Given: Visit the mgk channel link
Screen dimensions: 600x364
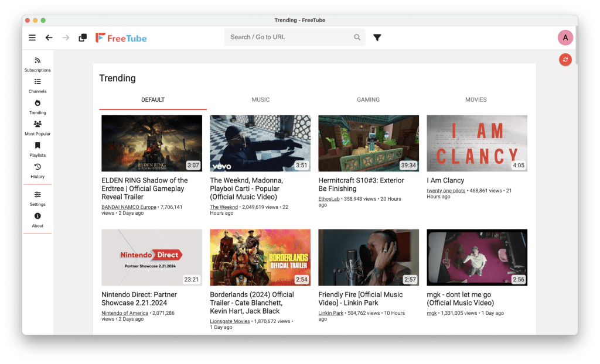Looking at the screenshot, I should (432, 313).
